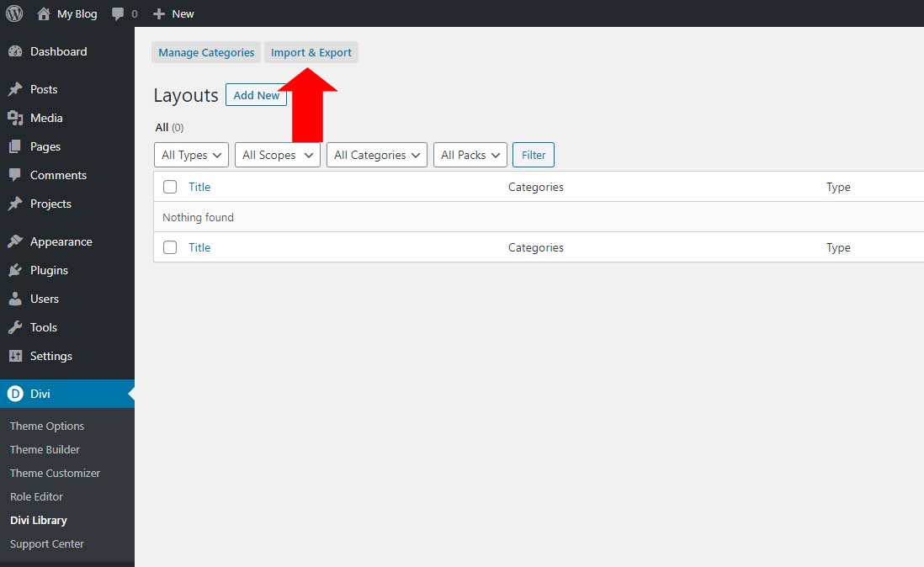Open Role Editor submenu item
924x567 pixels.
tap(36, 496)
